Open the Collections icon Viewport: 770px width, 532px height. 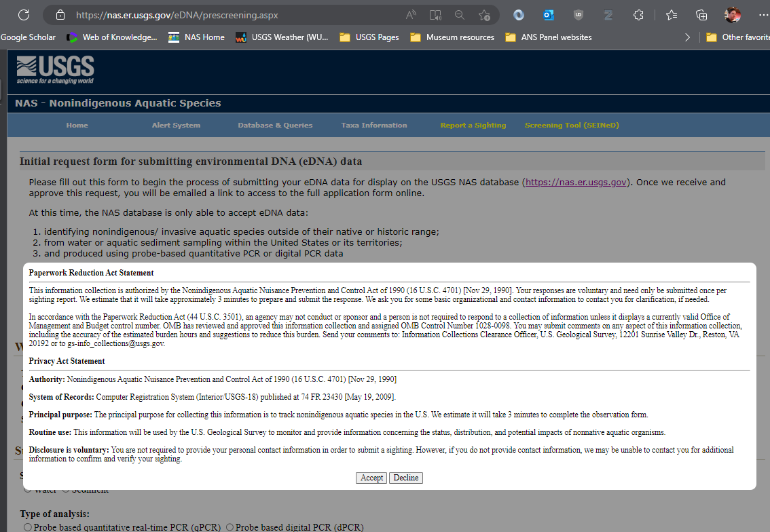(x=701, y=15)
